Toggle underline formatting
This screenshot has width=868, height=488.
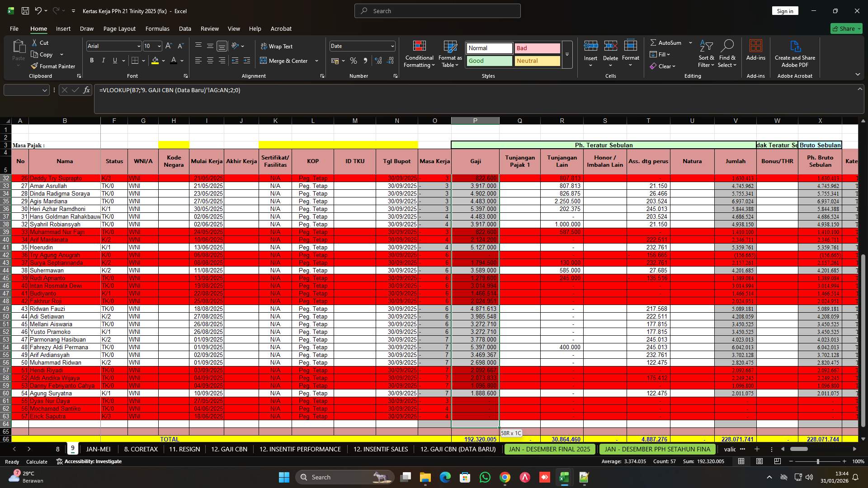[114, 60]
